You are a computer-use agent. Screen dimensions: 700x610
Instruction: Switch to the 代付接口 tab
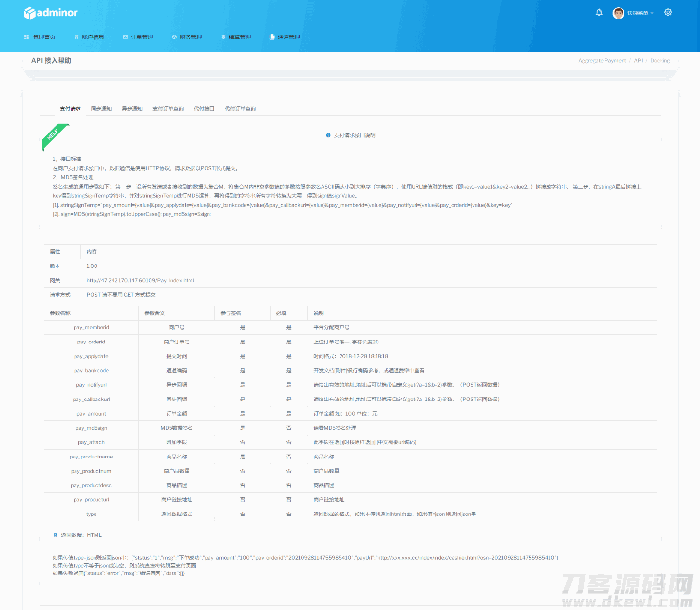click(204, 109)
